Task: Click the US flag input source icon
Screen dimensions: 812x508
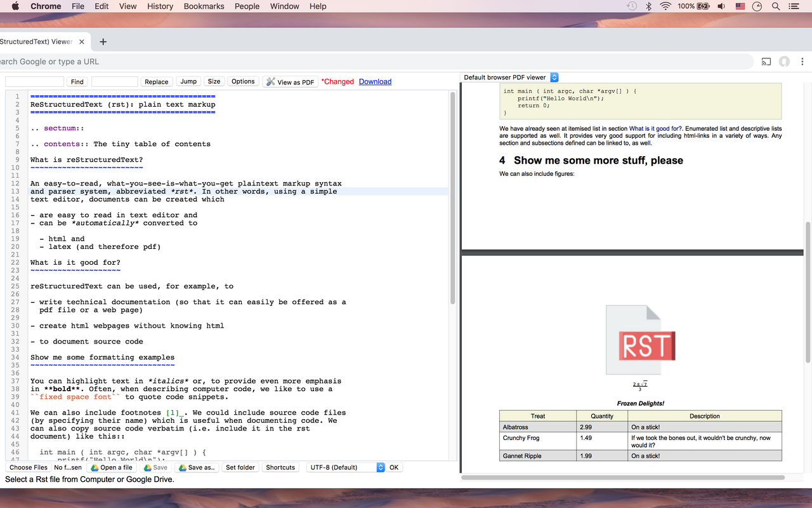Action: pos(740,6)
